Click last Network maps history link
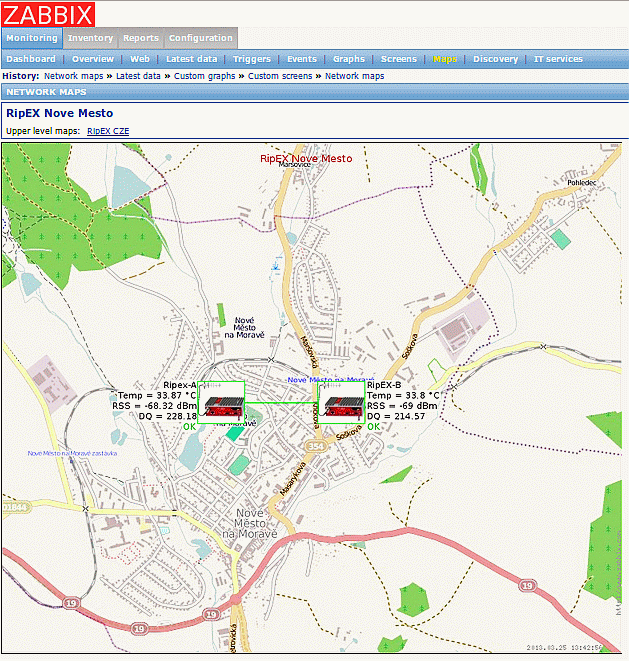The width and height of the screenshot is (629, 661). tap(355, 76)
